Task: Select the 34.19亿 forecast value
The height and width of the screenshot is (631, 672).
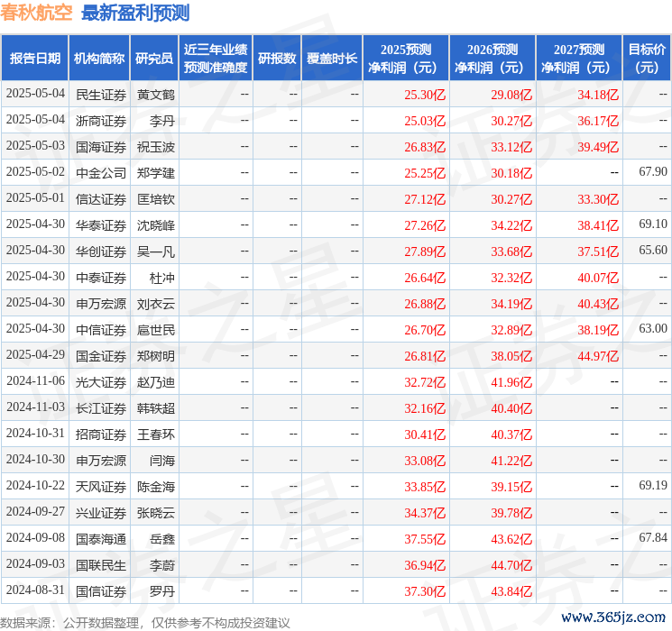Action: [511, 304]
